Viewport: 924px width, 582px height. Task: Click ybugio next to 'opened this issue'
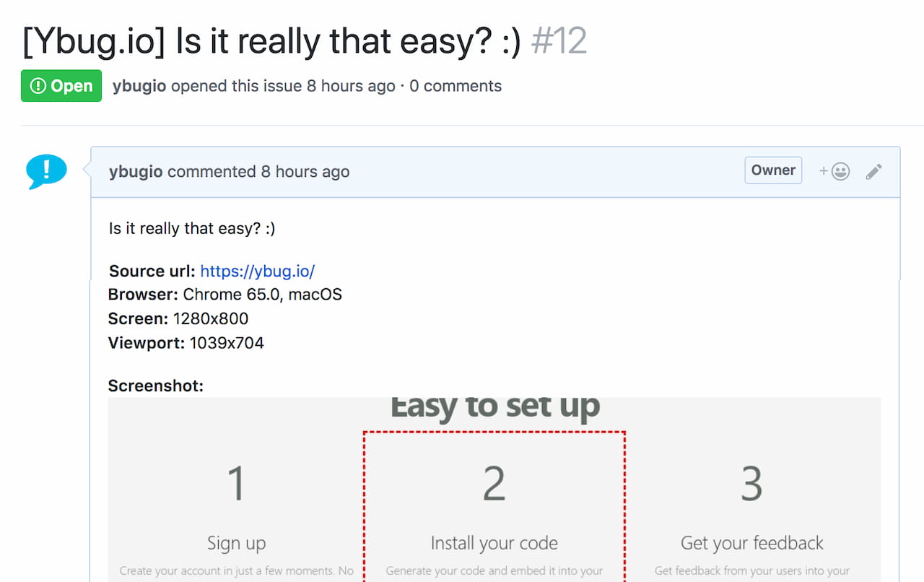point(139,85)
